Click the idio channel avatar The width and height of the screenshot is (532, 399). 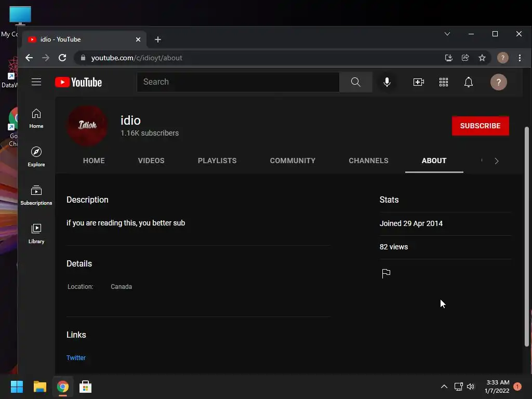pos(87,125)
